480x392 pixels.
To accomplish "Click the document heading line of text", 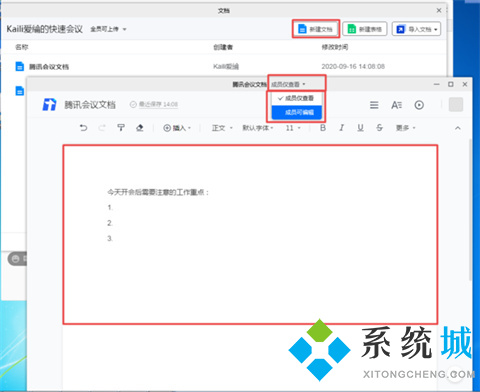I will pos(158,192).
